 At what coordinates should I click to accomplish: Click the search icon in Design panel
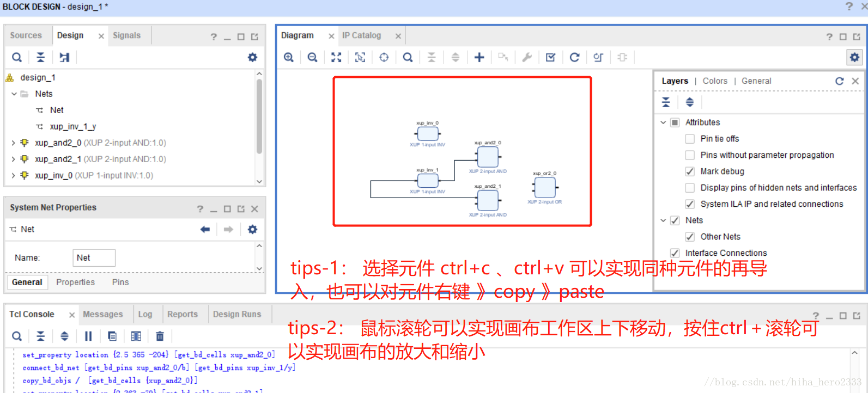click(x=17, y=57)
